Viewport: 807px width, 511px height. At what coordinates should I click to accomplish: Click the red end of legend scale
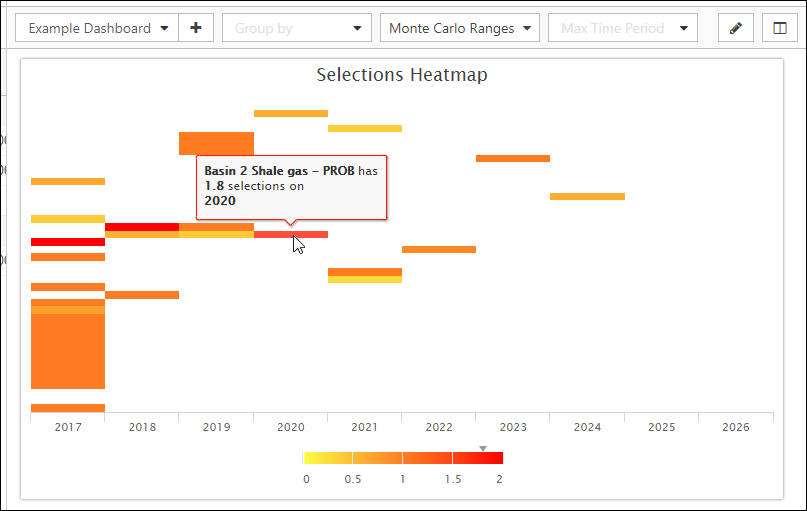pos(498,458)
